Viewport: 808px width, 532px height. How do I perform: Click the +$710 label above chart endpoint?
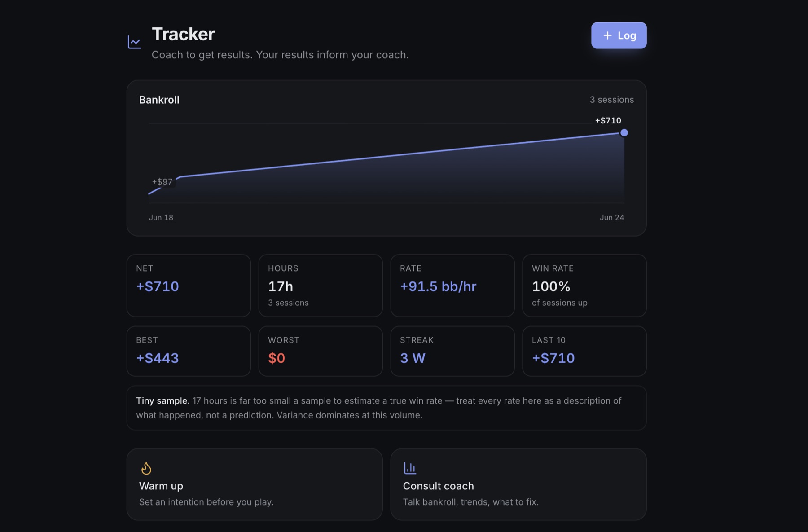click(x=608, y=120)
